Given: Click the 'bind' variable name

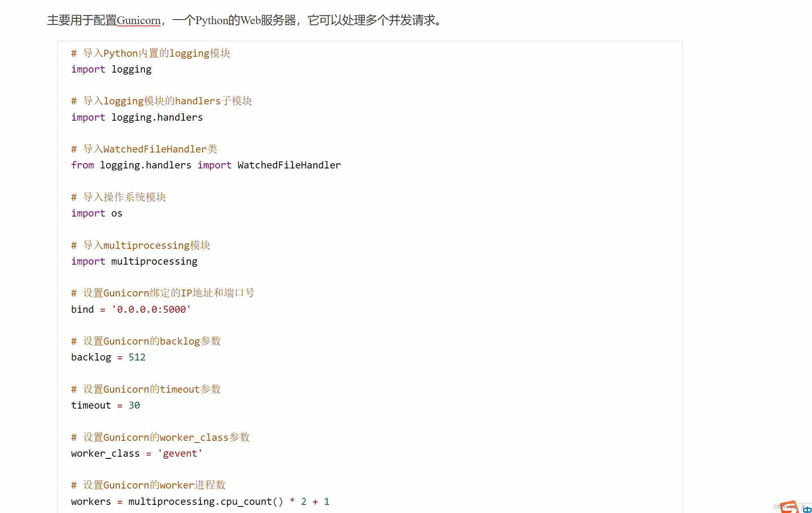Looking at the screenshot, I should click(x=82, y=310).
